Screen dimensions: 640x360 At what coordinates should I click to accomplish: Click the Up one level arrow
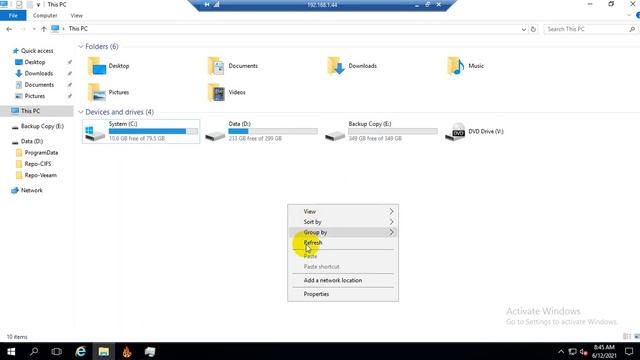click(44, 29)
